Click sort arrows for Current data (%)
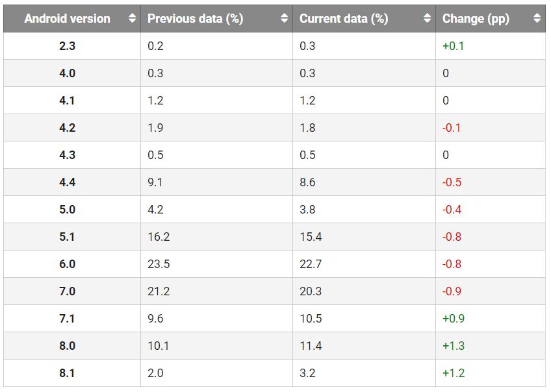 [x=427, y=19]
